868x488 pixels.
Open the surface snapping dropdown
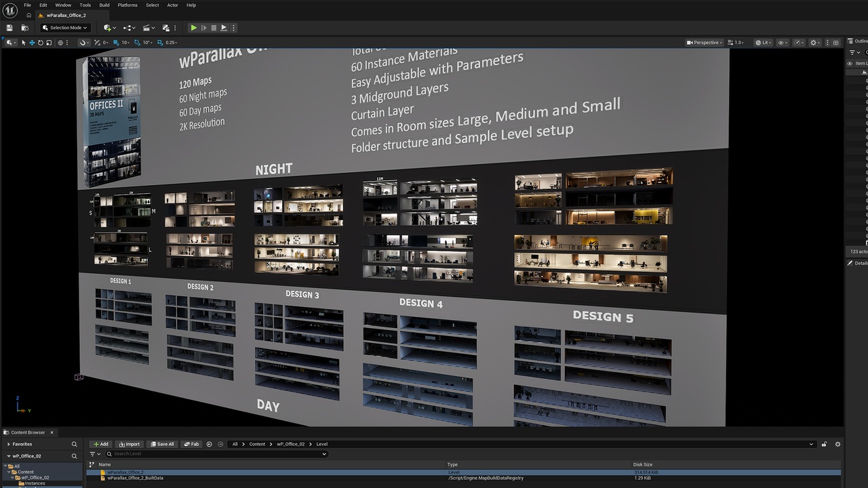[84, 43]
